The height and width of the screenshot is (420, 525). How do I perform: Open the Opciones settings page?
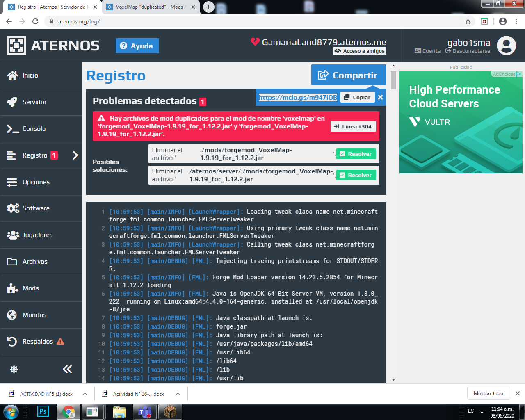pos(41,182)
